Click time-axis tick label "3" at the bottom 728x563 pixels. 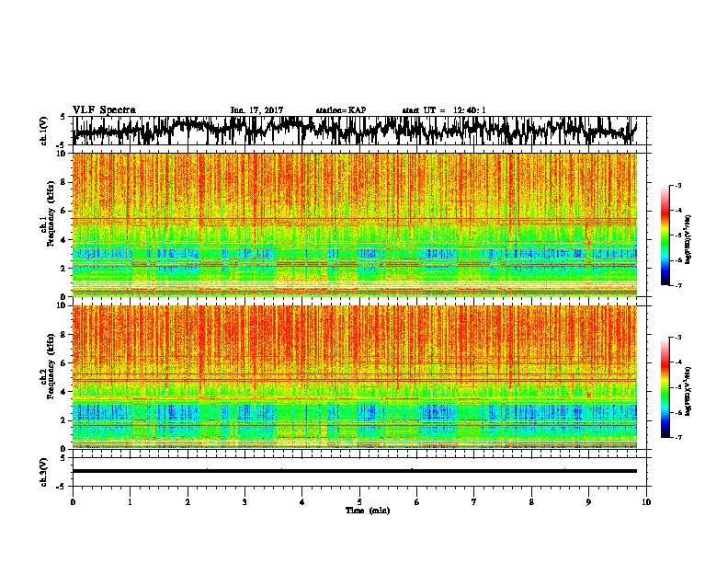[245, 501]
